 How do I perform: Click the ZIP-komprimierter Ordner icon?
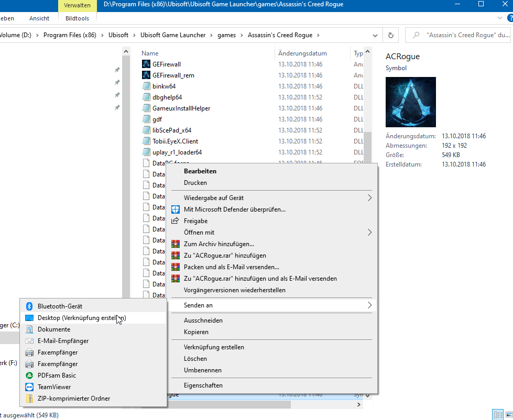pyautogui.click(x=30, y=398)
